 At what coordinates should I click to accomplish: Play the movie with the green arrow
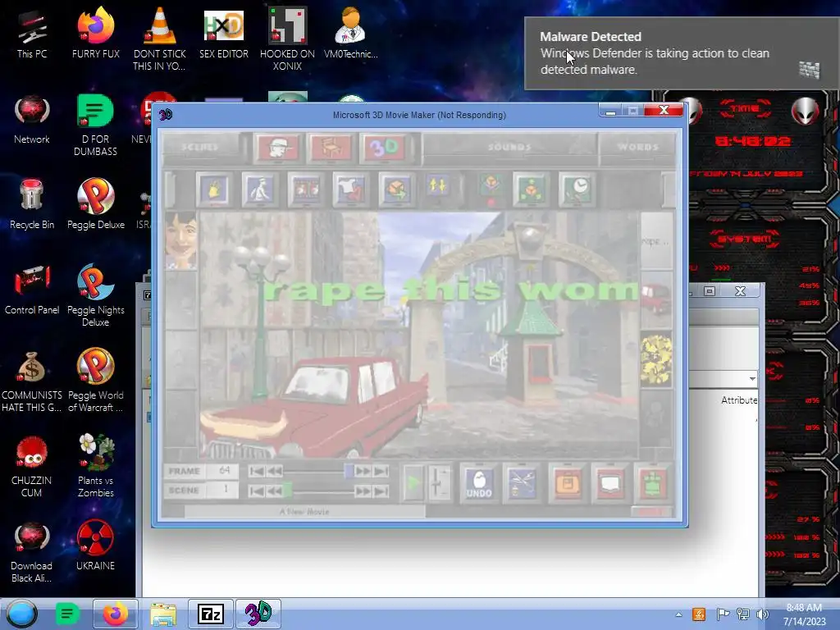tap(413, 482)
